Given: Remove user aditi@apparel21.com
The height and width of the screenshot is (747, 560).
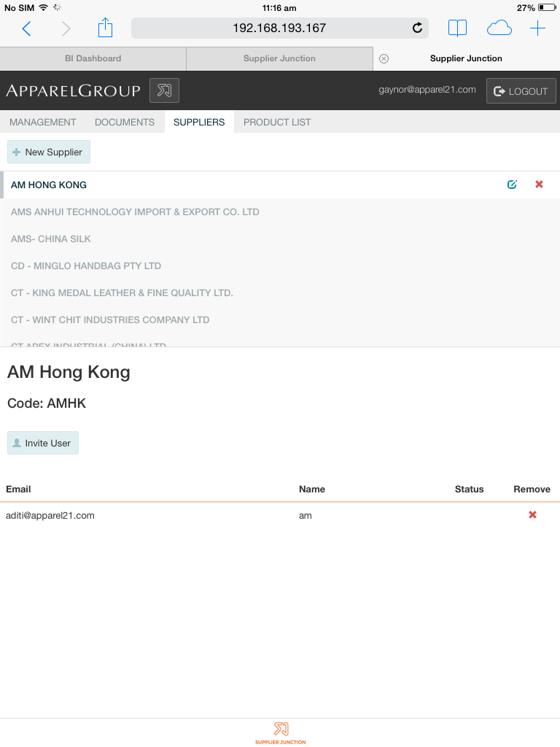Looking at the screenshot, I should point(532,515).
